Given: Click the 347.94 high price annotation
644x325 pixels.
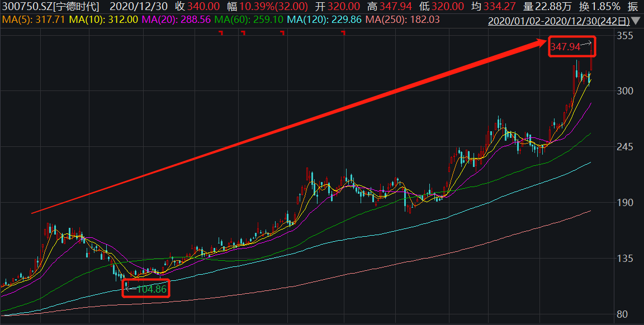Looking at the screenshot, I should pos(565,47).
